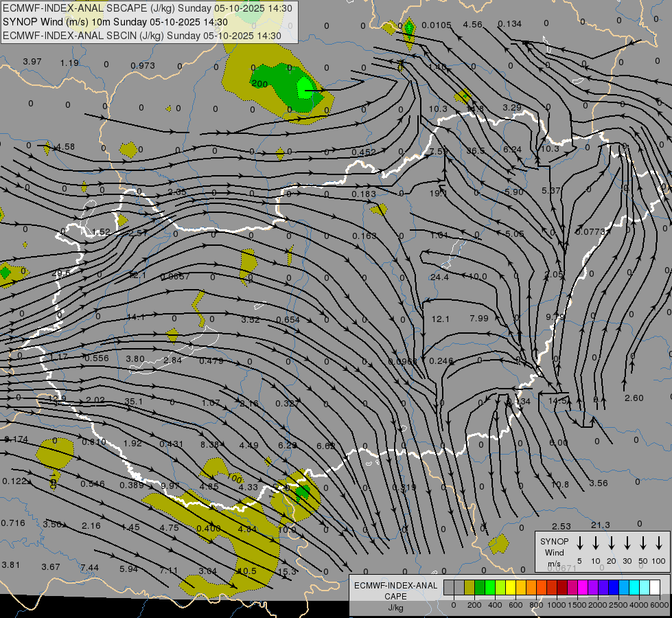Click the 35.1 value on the map
Screen dimensions: 672x618
tap(134, 402)
